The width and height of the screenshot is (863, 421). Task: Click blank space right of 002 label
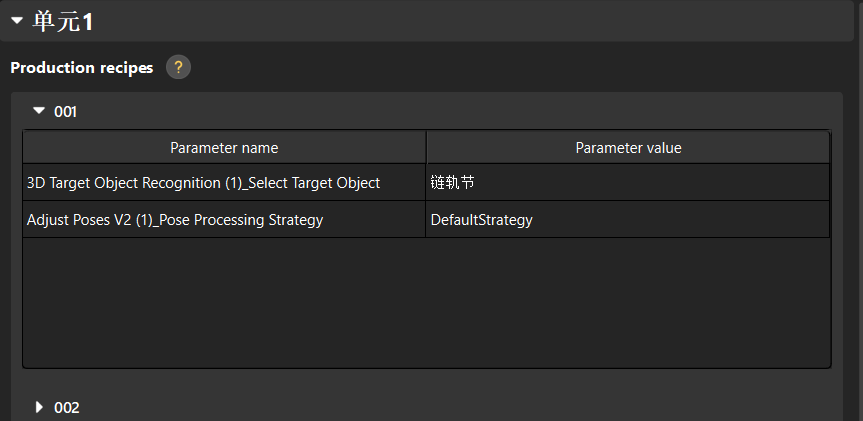click(x=450, y=408)
